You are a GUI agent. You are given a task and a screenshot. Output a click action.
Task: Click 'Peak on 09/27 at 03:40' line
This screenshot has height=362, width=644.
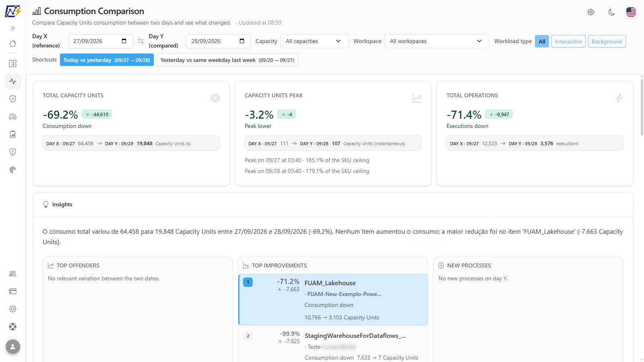[x=307, y=160]
